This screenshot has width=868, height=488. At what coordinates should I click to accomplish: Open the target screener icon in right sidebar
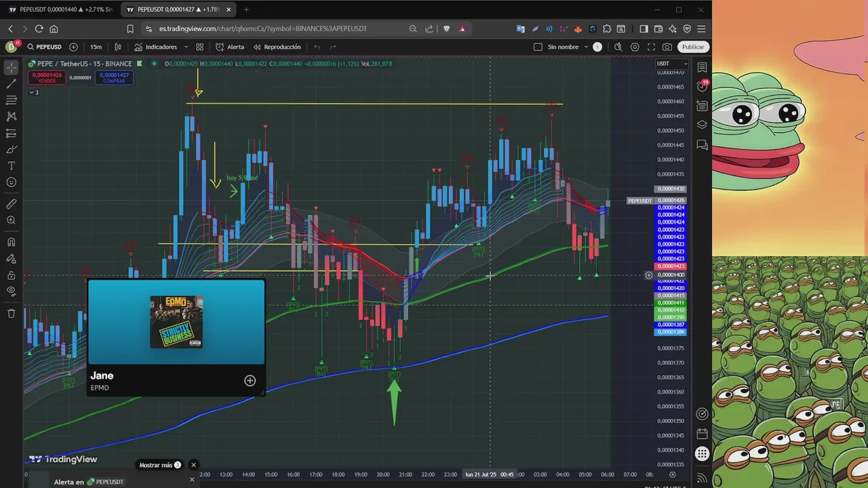[x=702, y=414]
